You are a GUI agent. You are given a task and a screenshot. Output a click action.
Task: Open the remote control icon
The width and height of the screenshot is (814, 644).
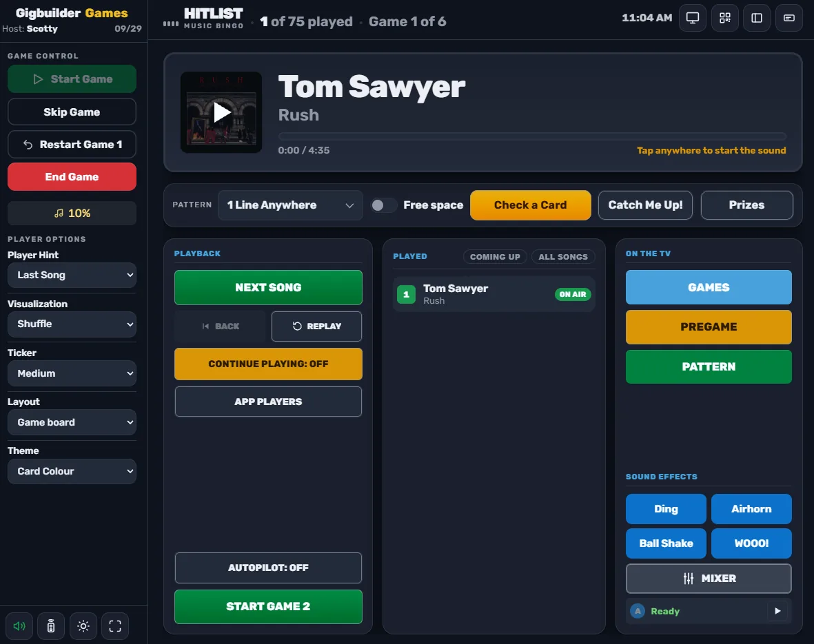pos(51,626)
